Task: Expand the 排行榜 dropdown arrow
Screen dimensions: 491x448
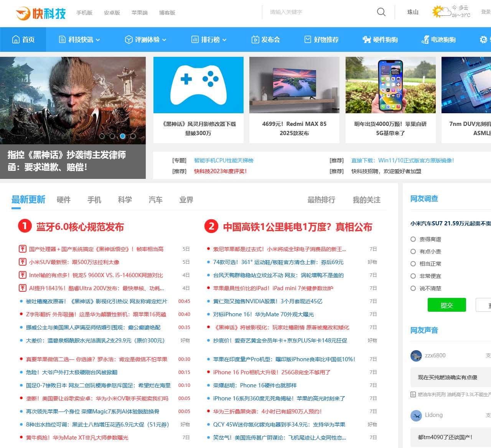Action: tap(224, 40)
